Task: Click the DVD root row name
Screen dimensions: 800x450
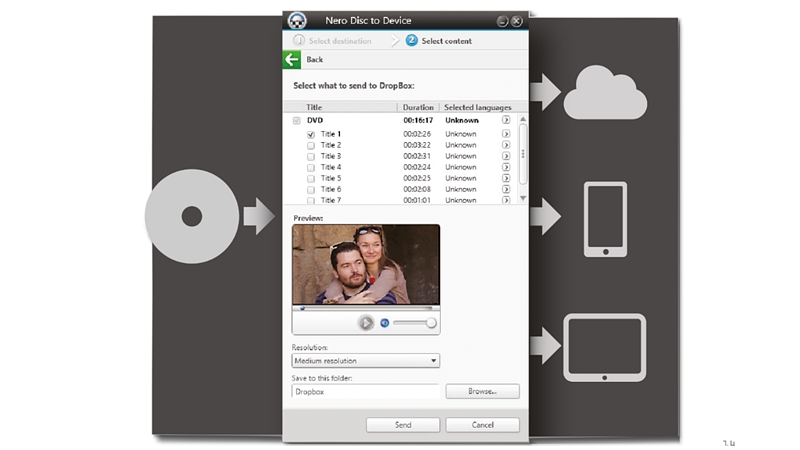Action: coord(315,120)
